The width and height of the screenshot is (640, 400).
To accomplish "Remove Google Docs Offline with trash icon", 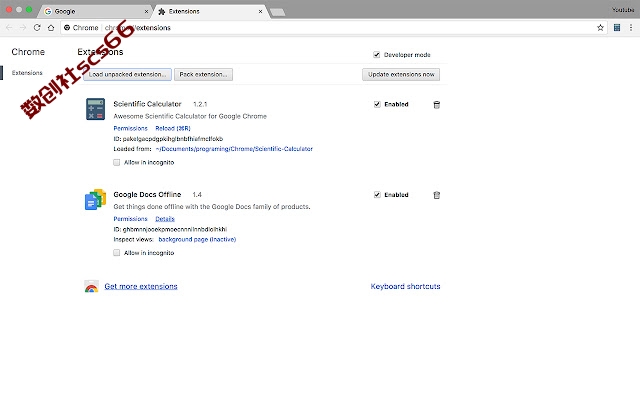I will [x=436, y=195].
